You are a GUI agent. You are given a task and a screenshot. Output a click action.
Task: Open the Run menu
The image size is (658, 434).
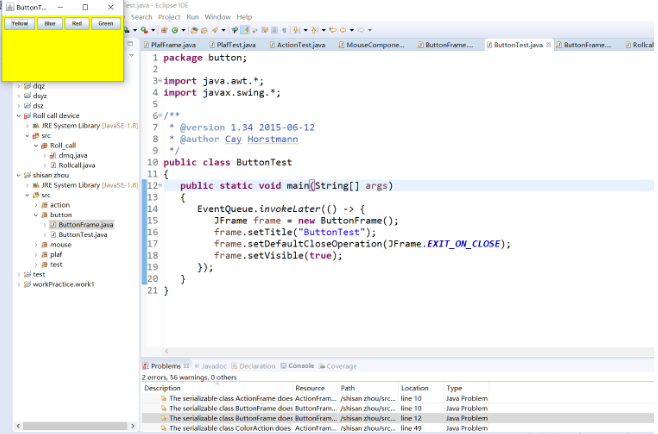(x=193, y=17)
